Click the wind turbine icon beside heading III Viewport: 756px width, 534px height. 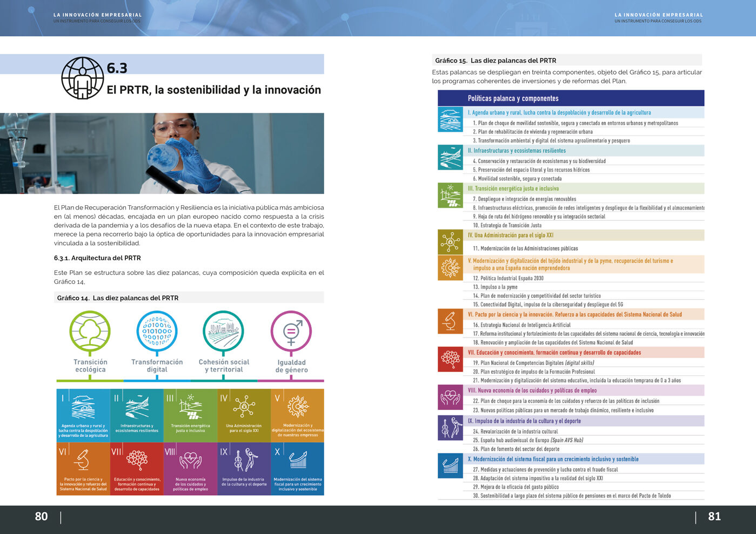pyautogui.click(x=450, y=195)
